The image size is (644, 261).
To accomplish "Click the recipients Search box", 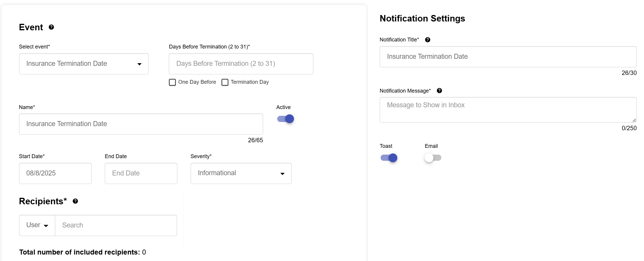I will 116,225.
